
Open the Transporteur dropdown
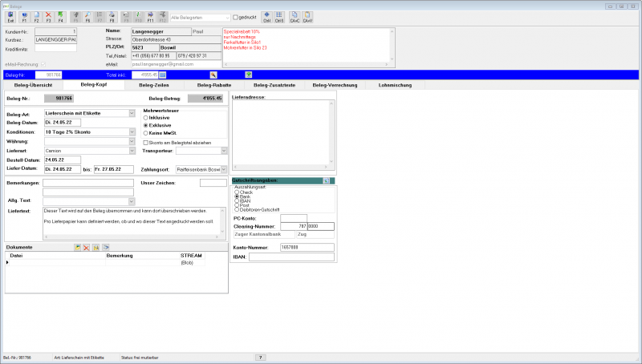pos(224,151)
